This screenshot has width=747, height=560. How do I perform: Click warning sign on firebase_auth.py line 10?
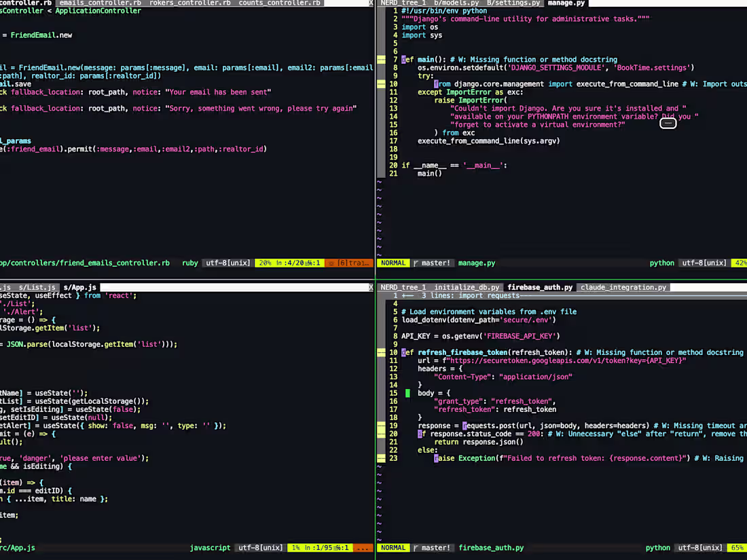point(381,352)
